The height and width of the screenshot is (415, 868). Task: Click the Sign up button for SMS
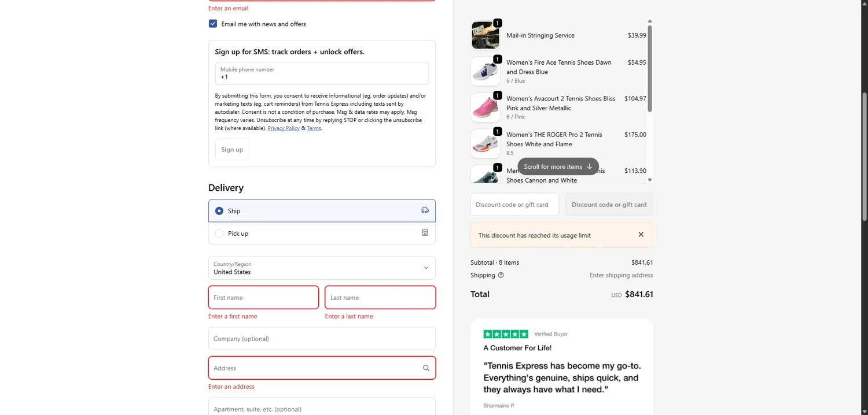coord(232,150)
